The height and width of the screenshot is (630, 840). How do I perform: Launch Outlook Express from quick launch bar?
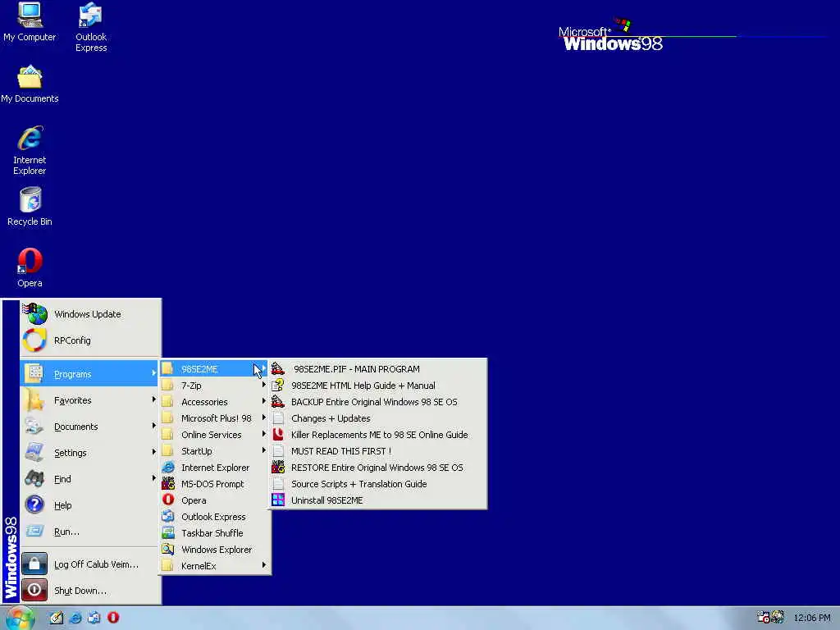coord(94,618)
